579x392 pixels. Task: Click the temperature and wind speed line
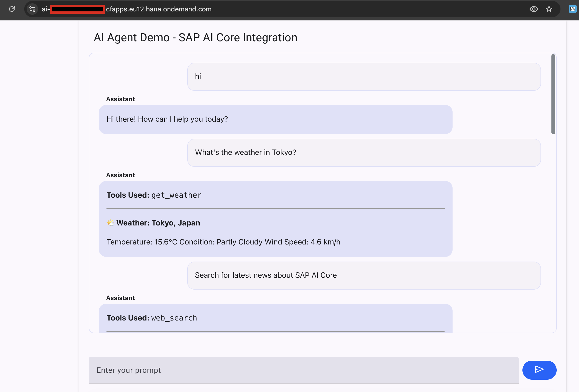point(223,242)
